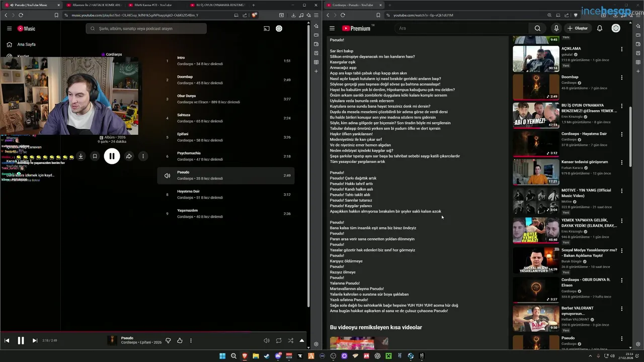644x362 pixels.
Task: Skip to next track in player bar
Action: click(x=35, y=340)
